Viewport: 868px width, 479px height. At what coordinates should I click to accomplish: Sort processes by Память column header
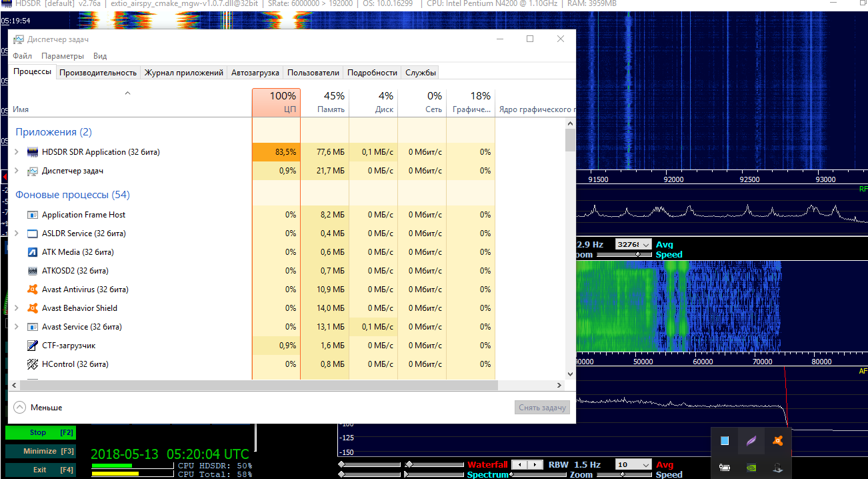325,102
